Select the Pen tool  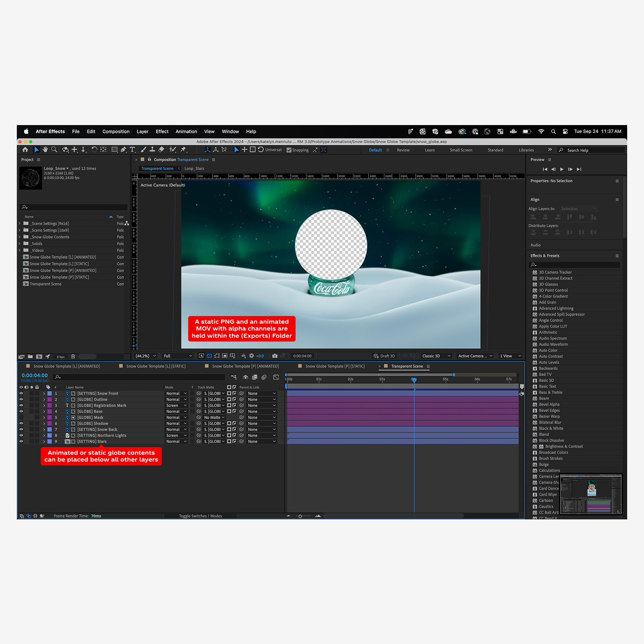(123, 150)
